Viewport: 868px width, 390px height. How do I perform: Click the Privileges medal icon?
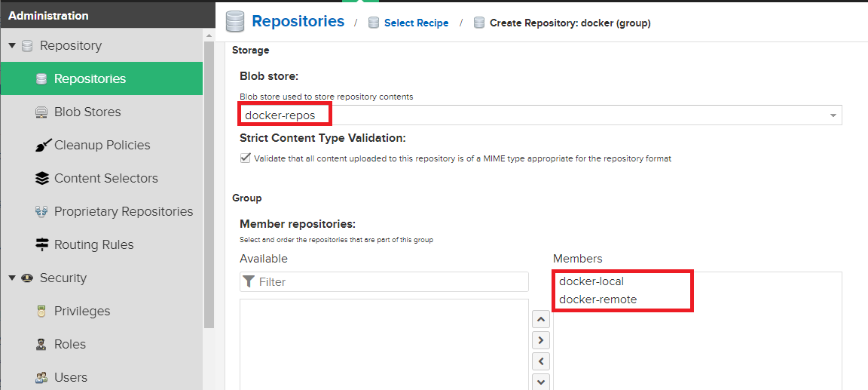point(41,312)
